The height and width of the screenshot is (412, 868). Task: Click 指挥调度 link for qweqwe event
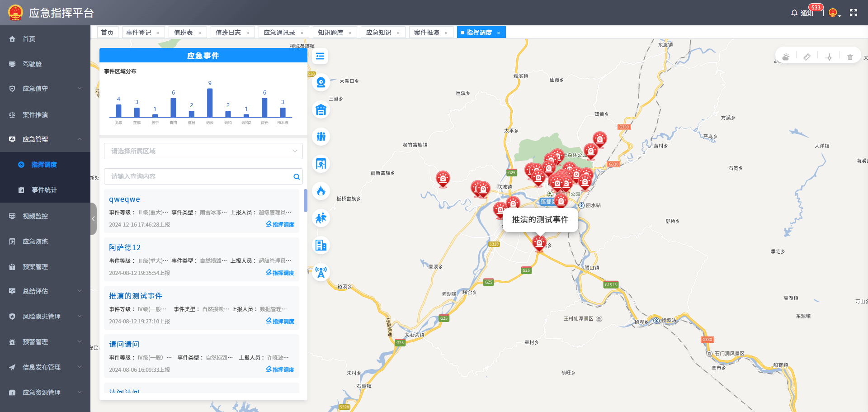point(280,224)
